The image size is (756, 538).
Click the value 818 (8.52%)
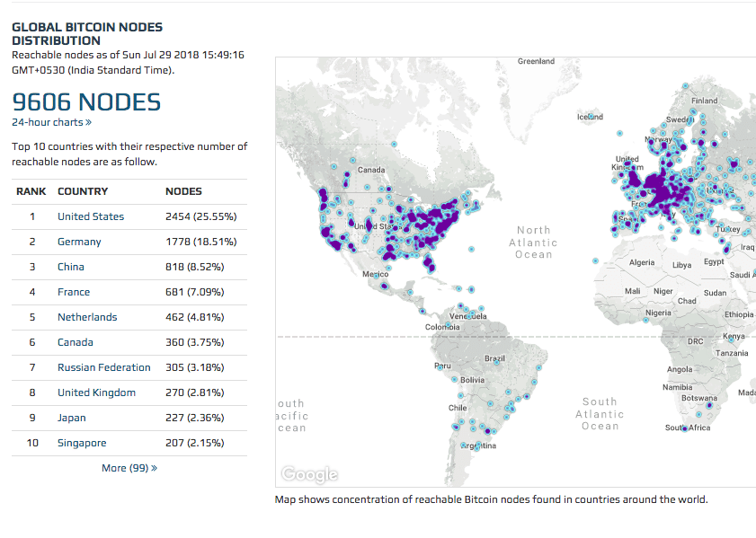click(x=195, y=267)
